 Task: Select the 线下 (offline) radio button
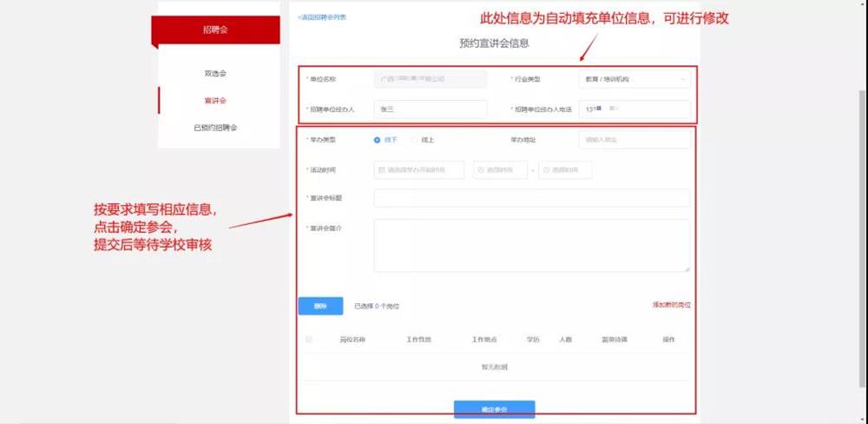(377, 139)
